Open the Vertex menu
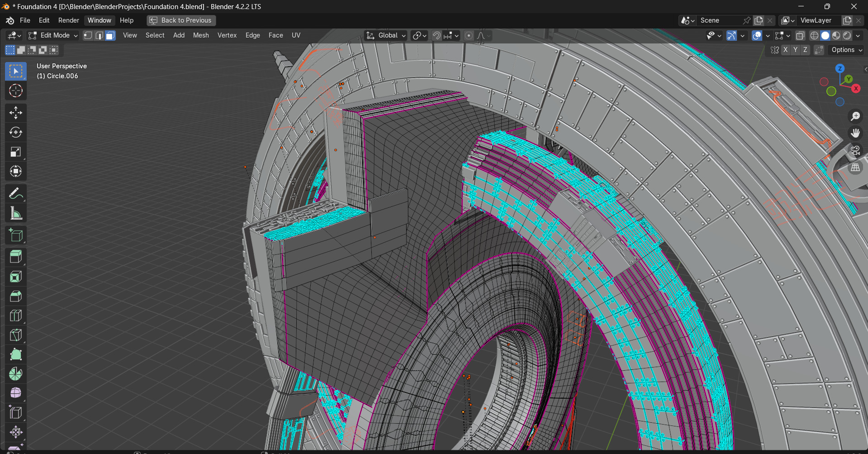The image size is (868, 454). pos(227,35)
